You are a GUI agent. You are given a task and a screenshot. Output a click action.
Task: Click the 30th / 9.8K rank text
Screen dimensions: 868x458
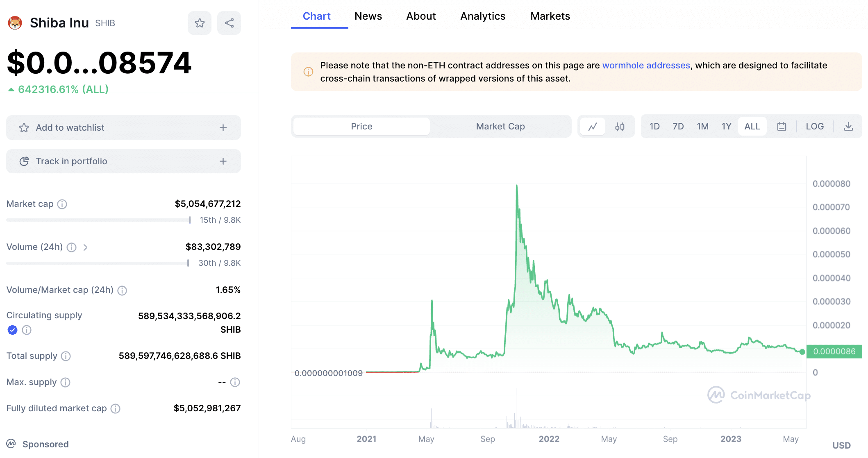coord(220,263)
